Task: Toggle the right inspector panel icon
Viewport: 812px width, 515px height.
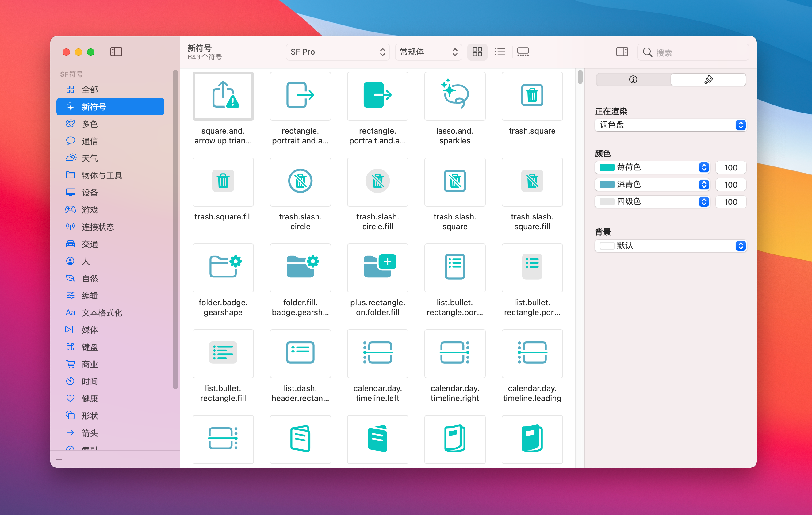Action: [x=622, y=52]
